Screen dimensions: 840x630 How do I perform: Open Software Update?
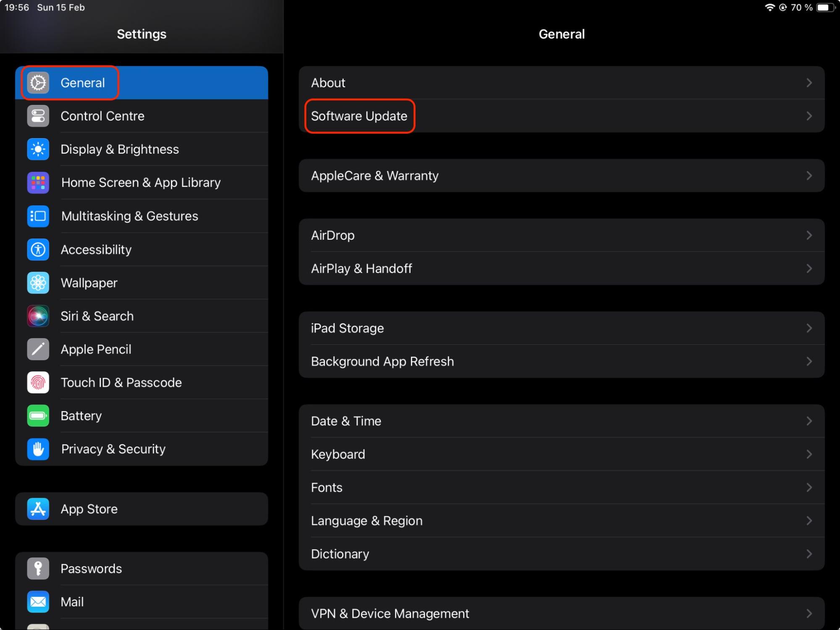(359, 116)
